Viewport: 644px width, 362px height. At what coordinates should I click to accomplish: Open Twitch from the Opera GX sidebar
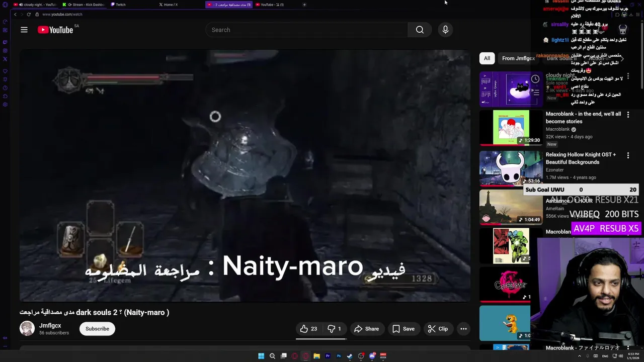(5, 42)
